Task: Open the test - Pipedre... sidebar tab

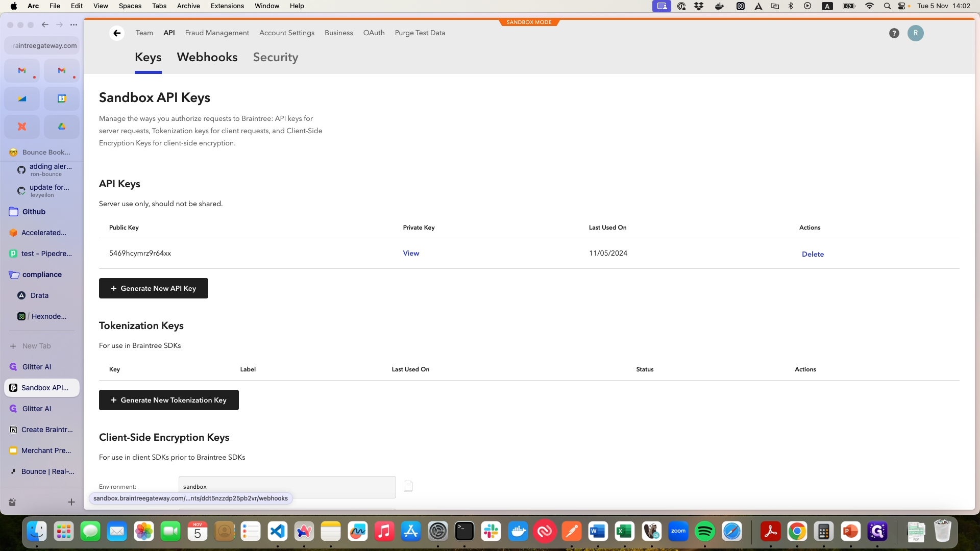Action: coord(42,254)
